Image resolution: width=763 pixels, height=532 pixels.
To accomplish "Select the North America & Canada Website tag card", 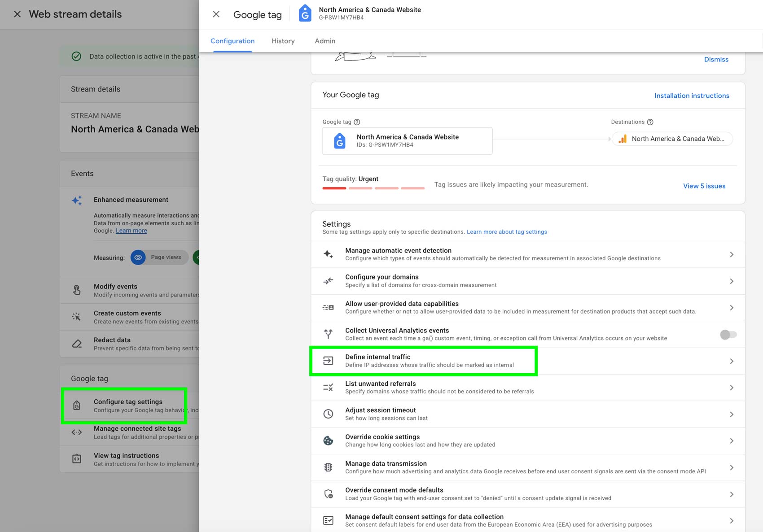I will [407, 140].
